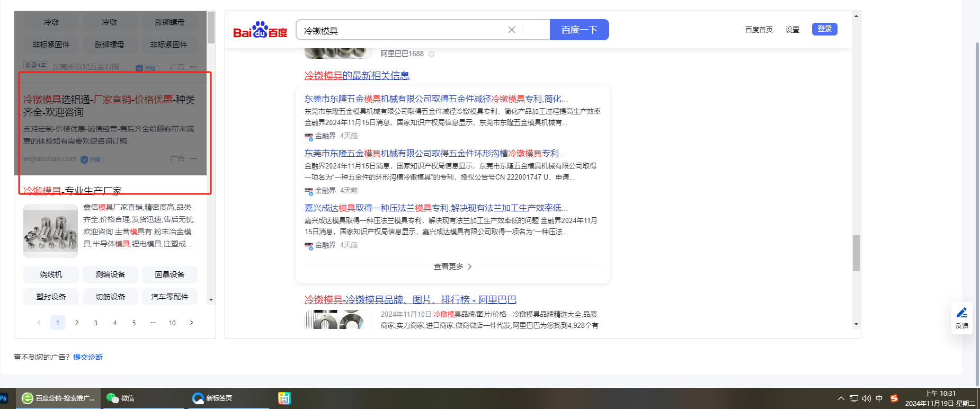Click the 提交诊断 link

(88, 357)
